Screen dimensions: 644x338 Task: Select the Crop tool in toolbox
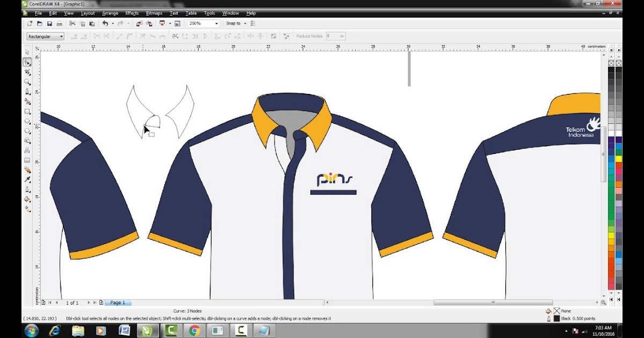pos(27,72)
